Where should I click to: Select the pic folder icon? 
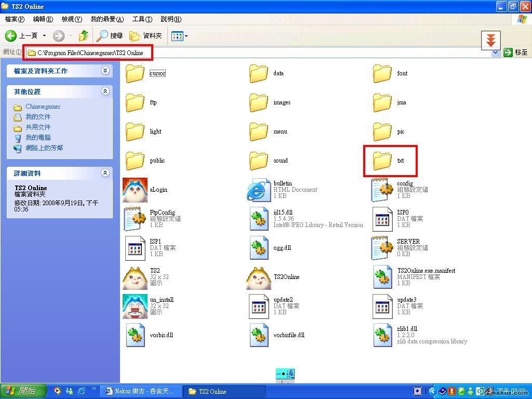pyautogui.click(x=382, y=131)
